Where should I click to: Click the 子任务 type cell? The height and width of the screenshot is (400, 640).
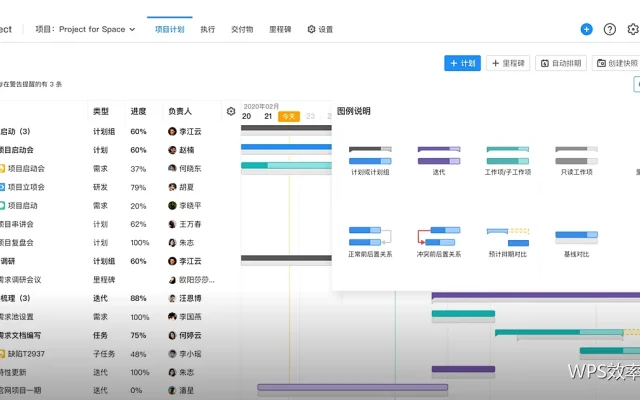(104, 354)
